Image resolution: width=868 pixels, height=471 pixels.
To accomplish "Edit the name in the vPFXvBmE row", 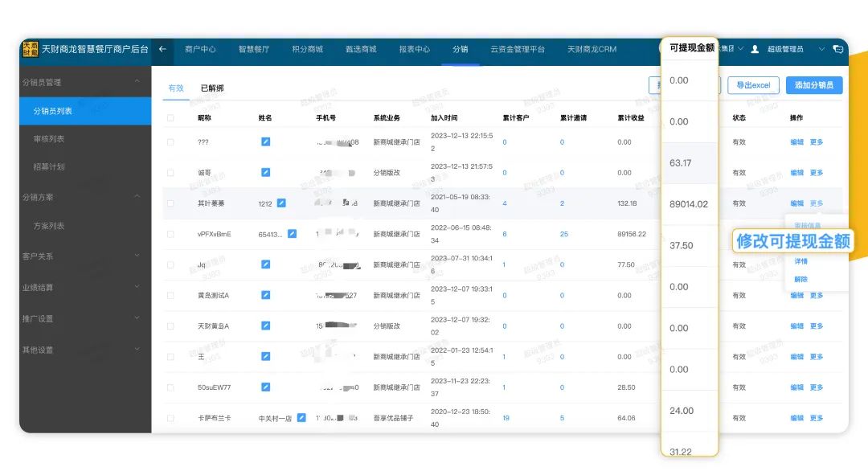I will tap(292, 234).
